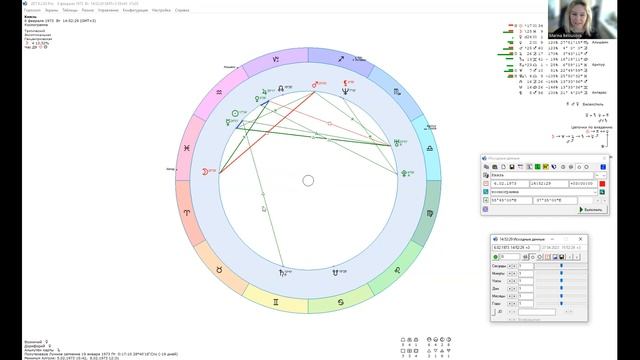Select the Aries sign segment in the zodiac ring
Viewport: 640px width, 360px height.
(187, 213)
